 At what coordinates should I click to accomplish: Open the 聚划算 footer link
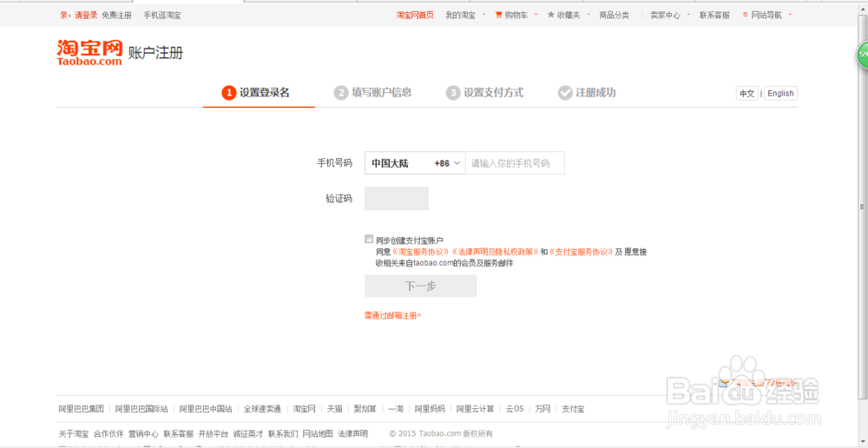(365, 409)
